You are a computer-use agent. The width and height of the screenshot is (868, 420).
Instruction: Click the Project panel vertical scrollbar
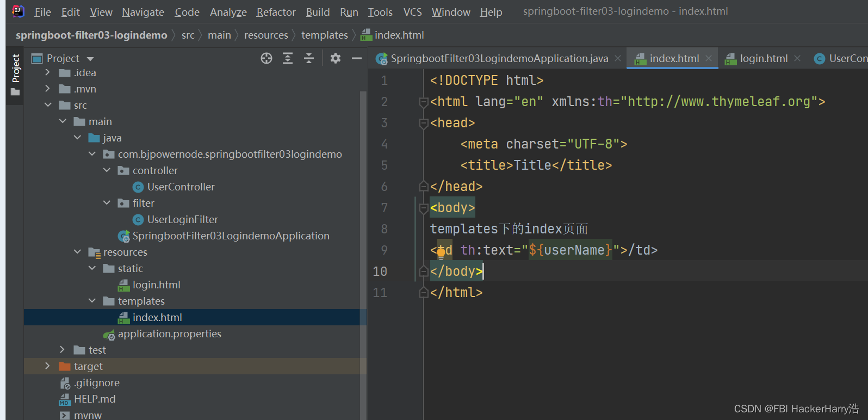363,256
